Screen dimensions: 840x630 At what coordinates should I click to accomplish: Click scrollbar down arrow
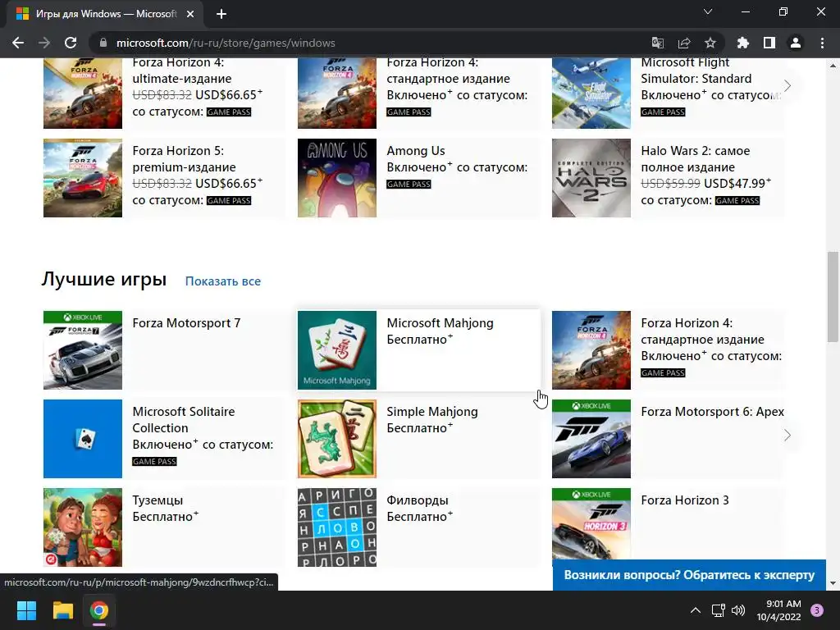click(833, 583)
